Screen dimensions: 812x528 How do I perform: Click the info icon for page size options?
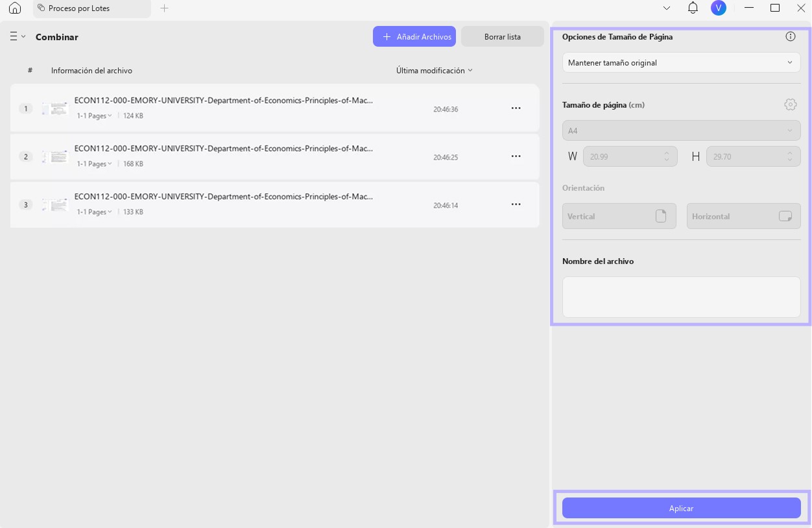(x=790, y=36)
